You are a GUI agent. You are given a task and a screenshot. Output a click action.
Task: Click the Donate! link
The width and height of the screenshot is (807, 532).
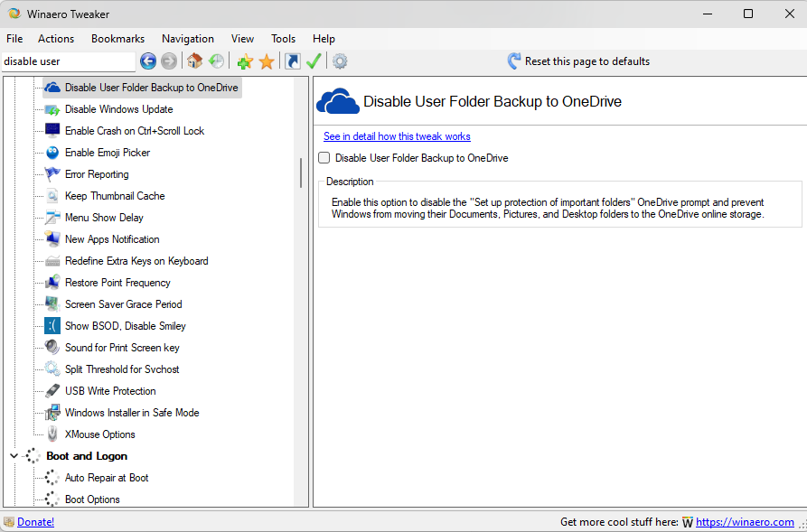tap(35, 522)
